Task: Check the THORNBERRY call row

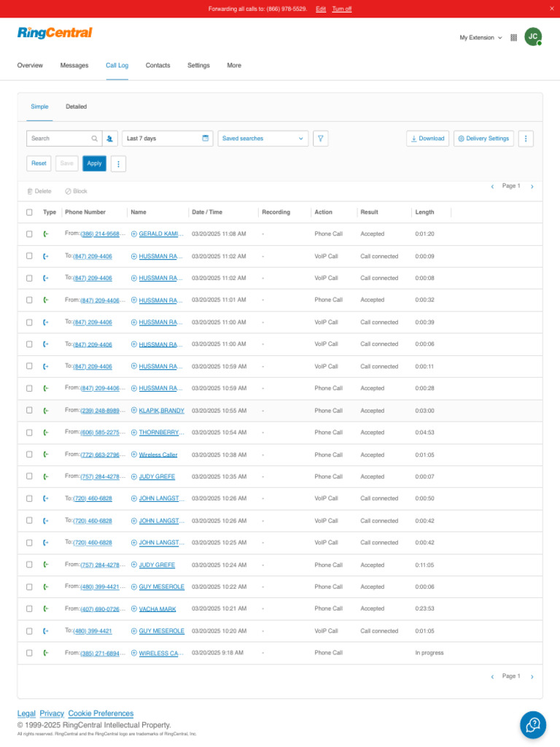Action: click(29, 433)
